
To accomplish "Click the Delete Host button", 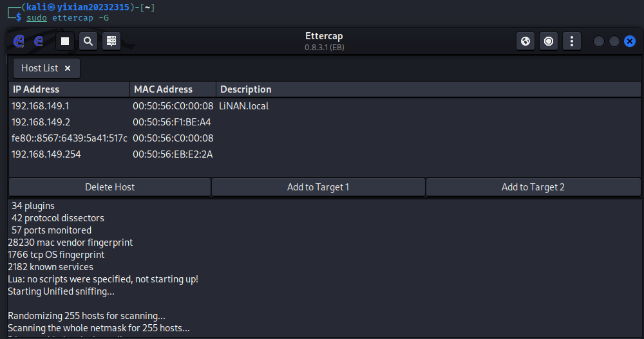I will pyautogui.click(x=109, y=187).
